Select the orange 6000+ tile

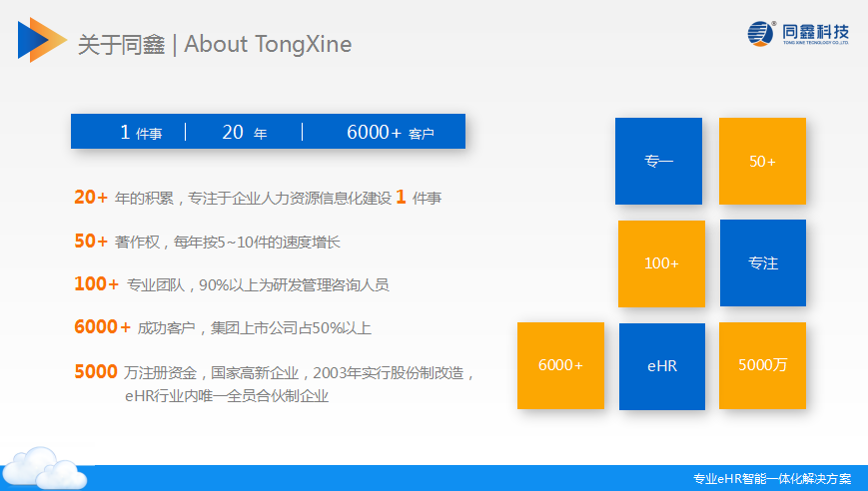(560, 365)
